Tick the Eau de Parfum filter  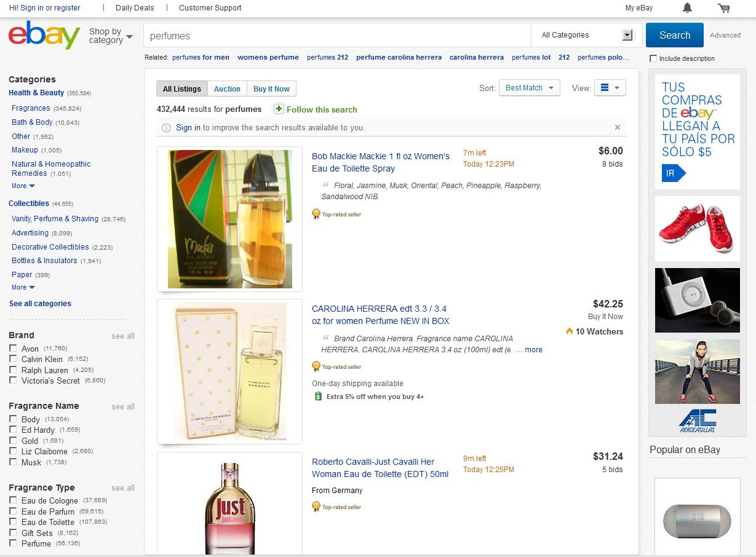tap(13, 512)
